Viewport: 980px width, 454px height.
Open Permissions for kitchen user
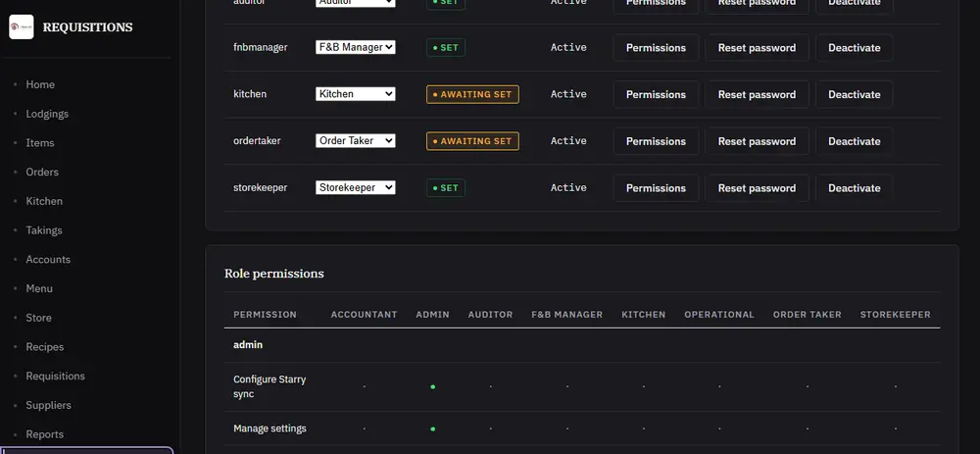656,94
